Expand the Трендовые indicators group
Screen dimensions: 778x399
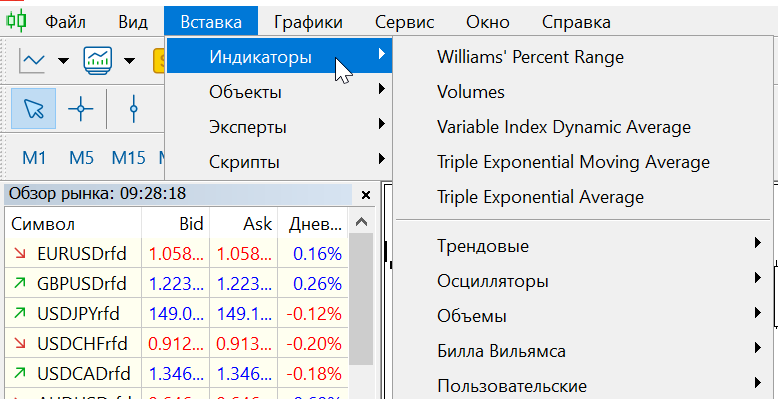tap(583, 246)
